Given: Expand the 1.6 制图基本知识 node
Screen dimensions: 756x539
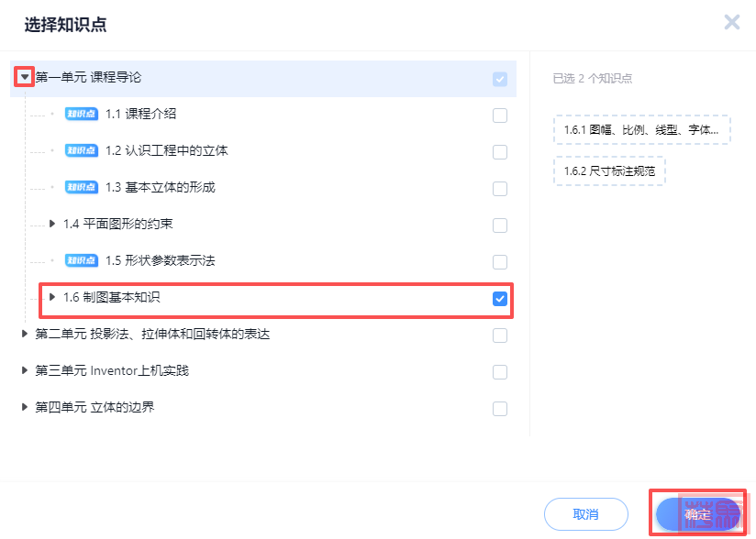Looking at the screenshot, I should 52,298.
